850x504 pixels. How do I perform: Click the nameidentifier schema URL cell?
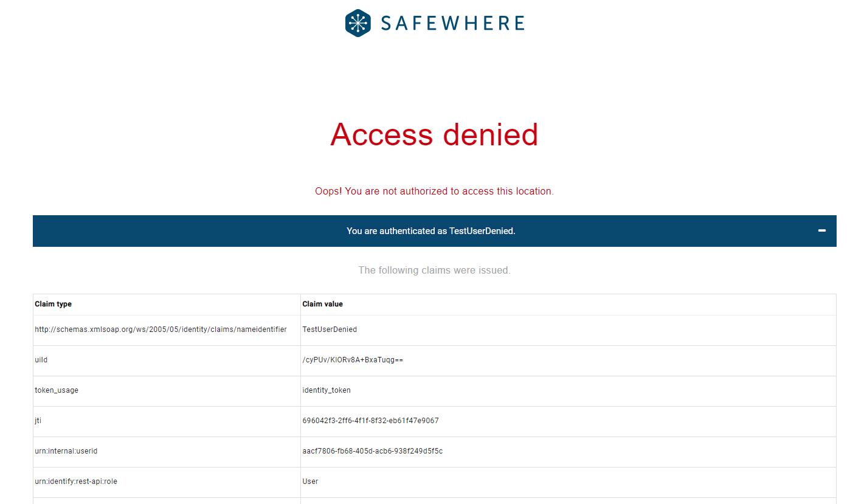pos(161,330)
